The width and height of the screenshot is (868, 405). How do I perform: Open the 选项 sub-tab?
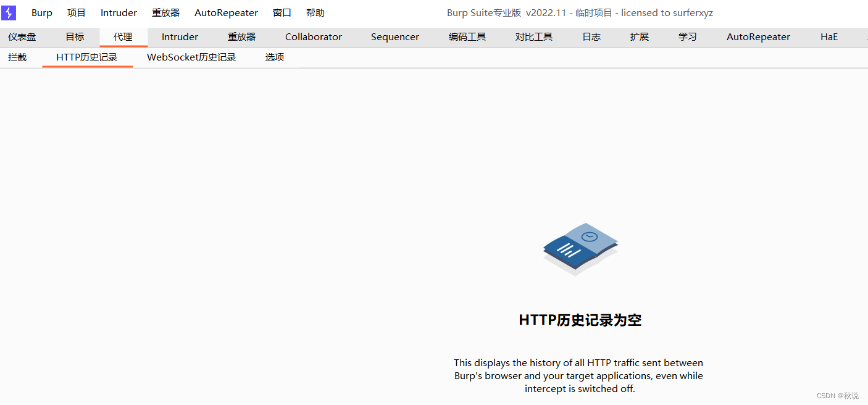click(275, 57)
